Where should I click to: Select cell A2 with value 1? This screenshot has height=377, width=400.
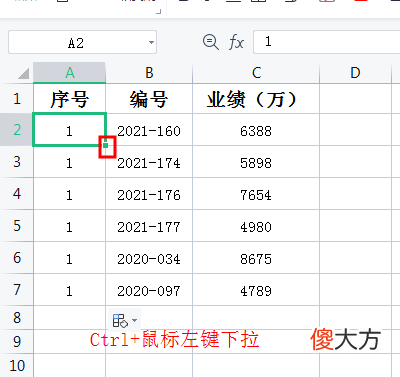(69, 130)
